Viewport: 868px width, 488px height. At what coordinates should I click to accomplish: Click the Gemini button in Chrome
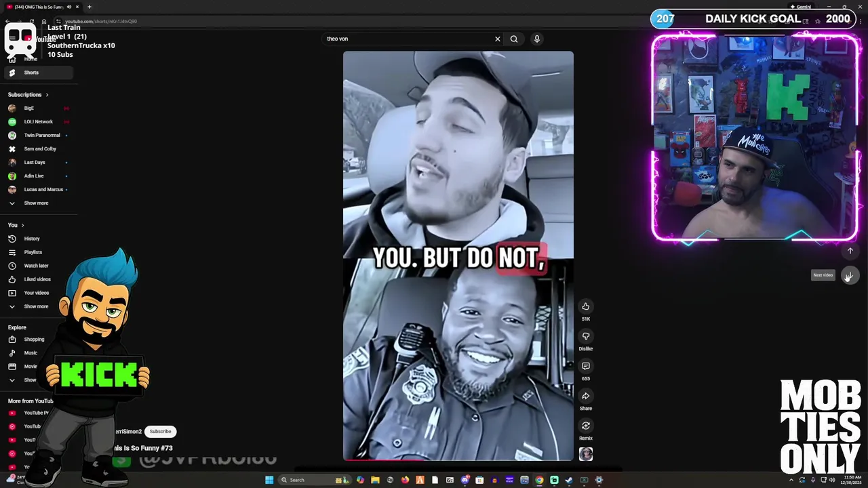802,7
